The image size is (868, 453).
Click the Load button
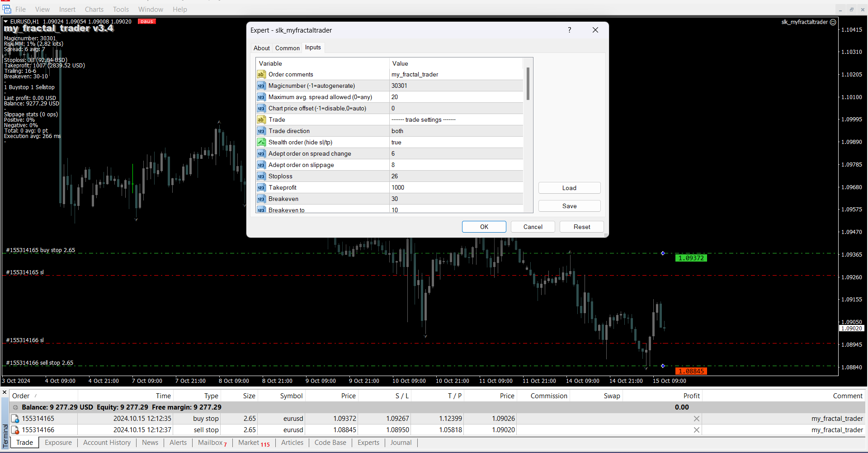pos(569,188)
